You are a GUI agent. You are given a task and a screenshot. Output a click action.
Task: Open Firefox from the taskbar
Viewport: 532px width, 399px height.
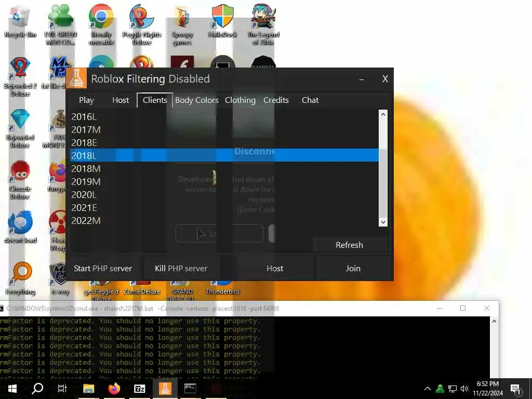(114, 389)
